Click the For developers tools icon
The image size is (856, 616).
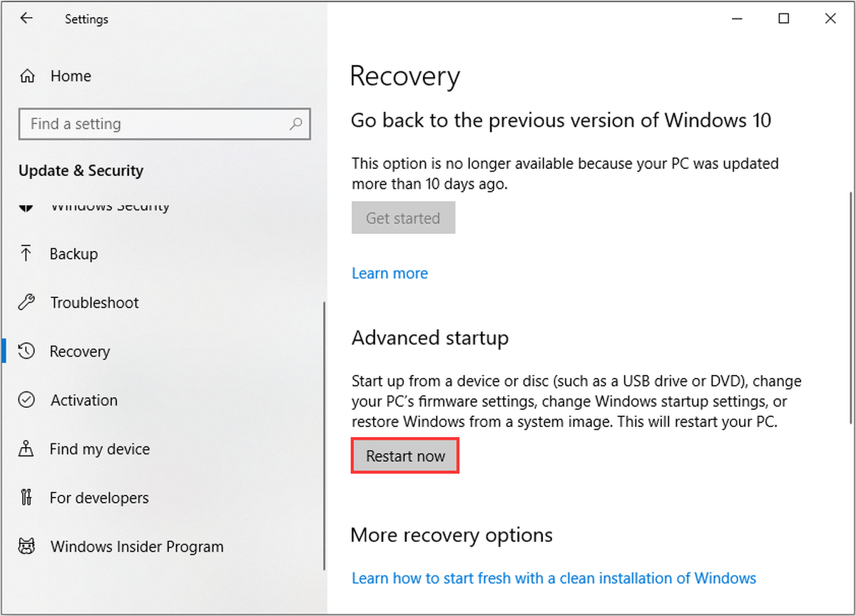(26, 498)
